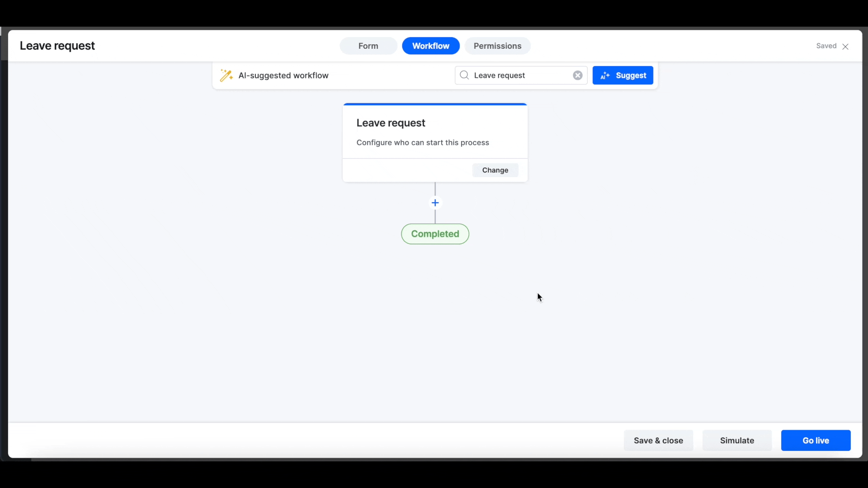Click the search magnifier icon

point(464,75)
